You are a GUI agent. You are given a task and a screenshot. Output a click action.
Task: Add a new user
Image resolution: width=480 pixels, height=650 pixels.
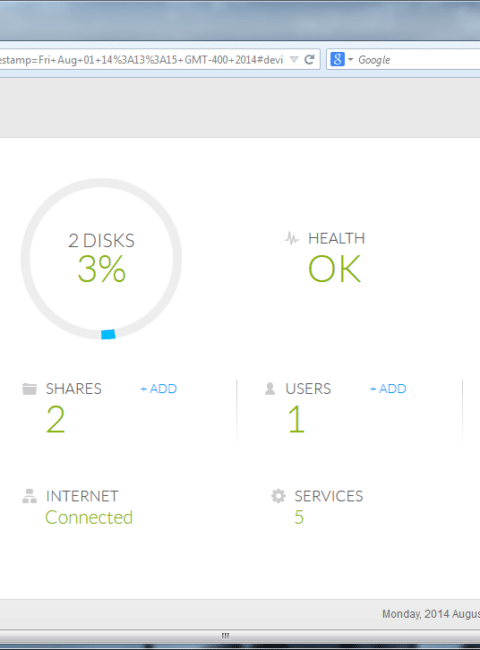tap(388, 389)
